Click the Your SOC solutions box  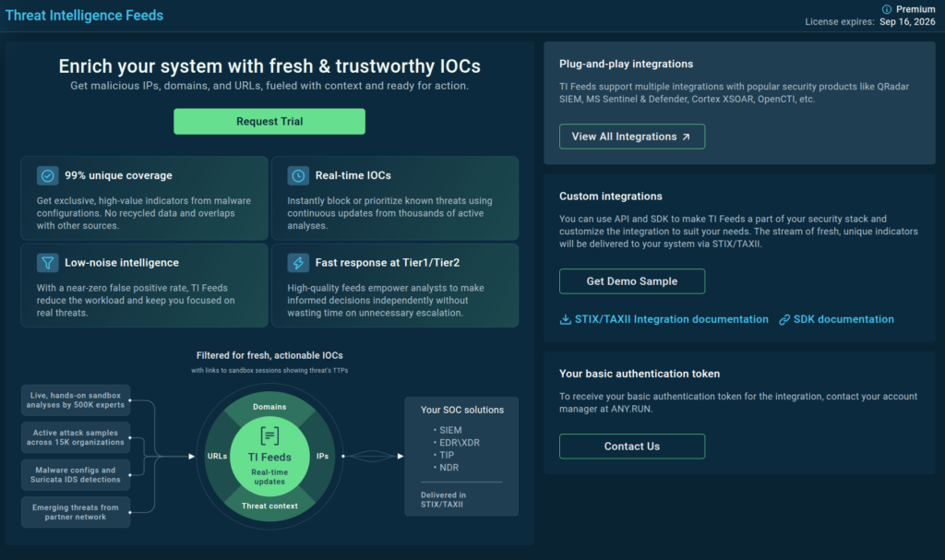tap(461, 456)
